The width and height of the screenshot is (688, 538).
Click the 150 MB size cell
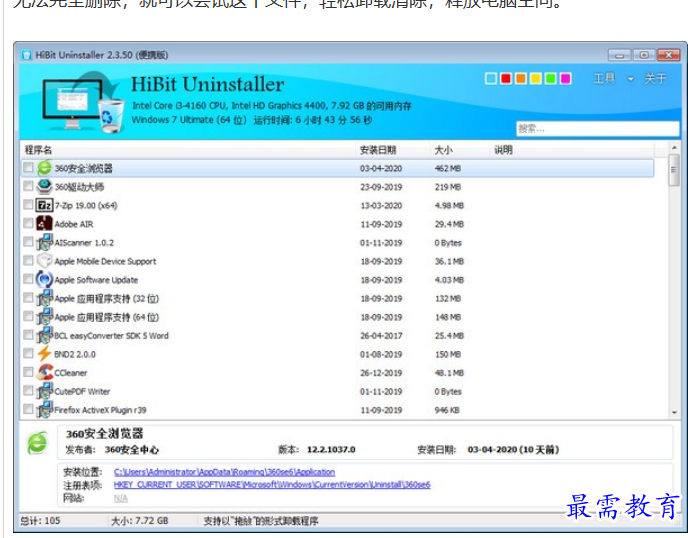tap(448, 355)
